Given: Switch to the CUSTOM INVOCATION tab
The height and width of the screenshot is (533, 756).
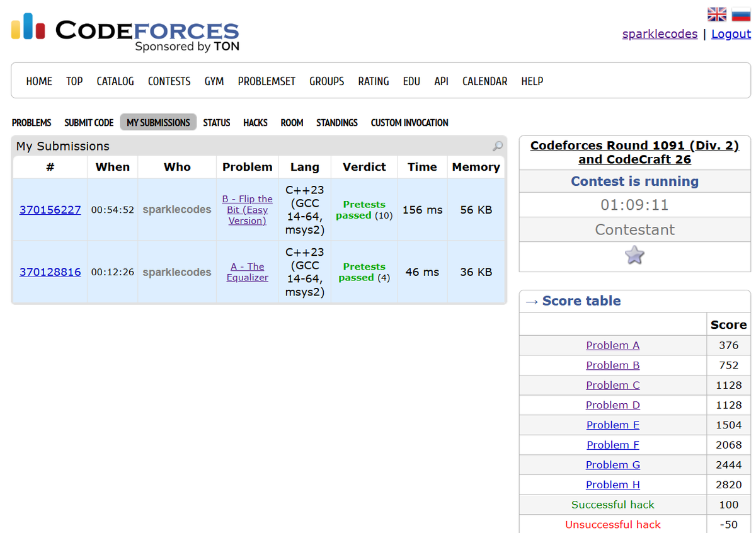Looking at the screenshot, I should pyautogui.click(x=409, y=123).
